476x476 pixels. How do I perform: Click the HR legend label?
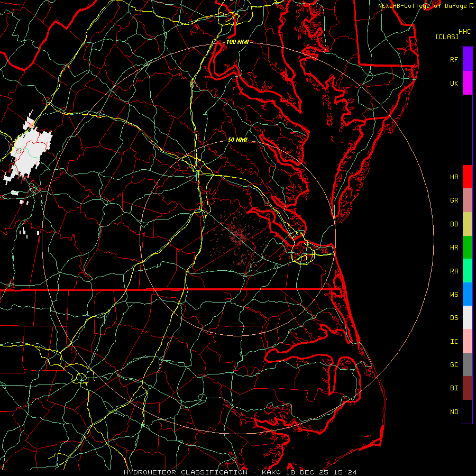pos(454,247)
